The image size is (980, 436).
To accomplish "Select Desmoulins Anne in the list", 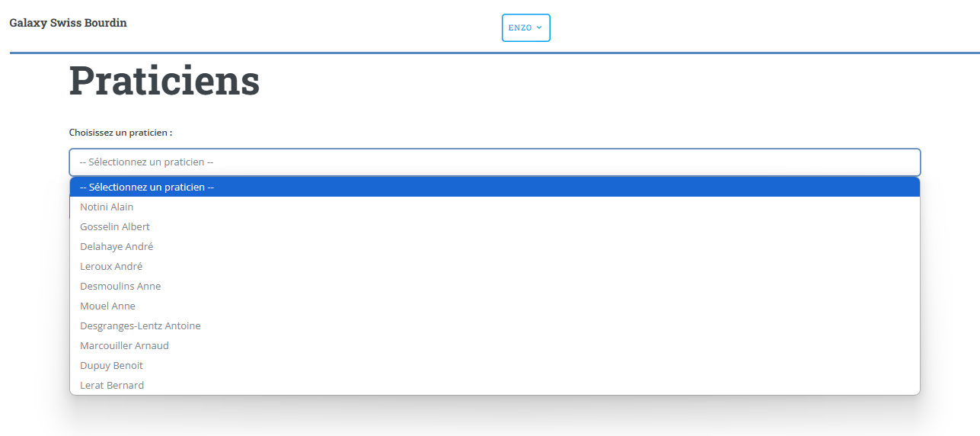I will 120,286.
